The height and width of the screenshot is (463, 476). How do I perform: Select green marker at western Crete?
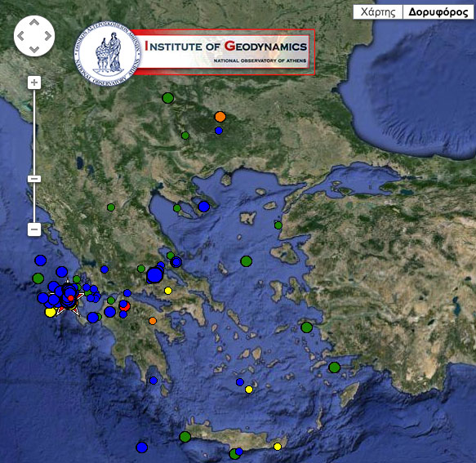pyautogui.click(x=185, y=437)
